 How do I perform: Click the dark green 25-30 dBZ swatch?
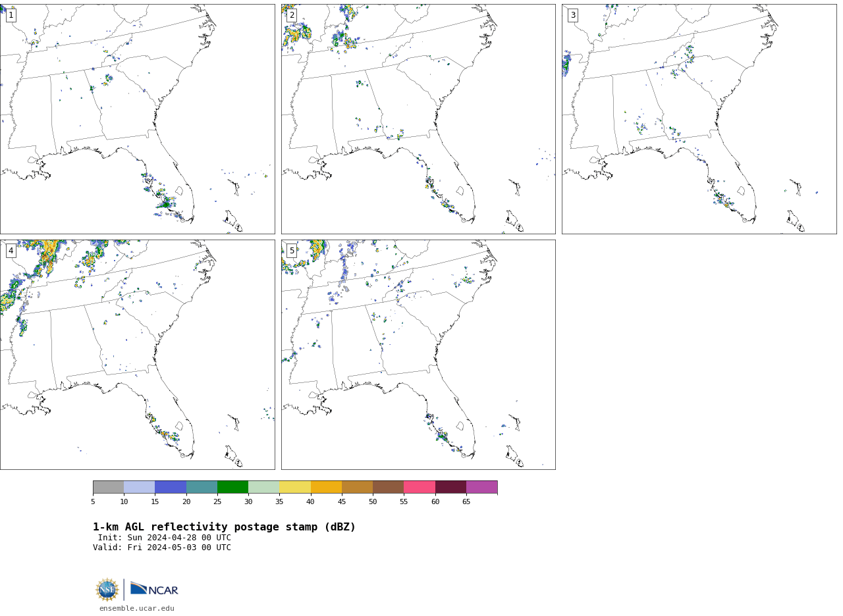pos(232,487)
